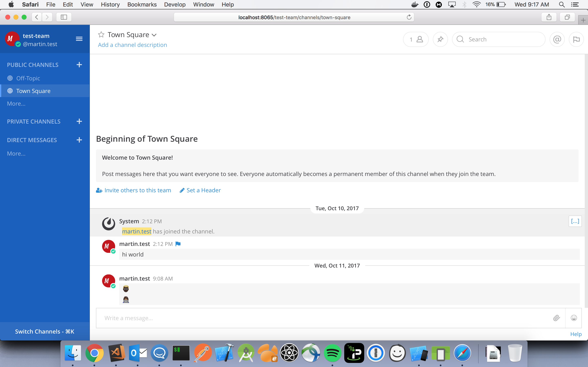Add a new public channel
The width and height of the screenshot is (588, 367).
[x=79, y=65]
